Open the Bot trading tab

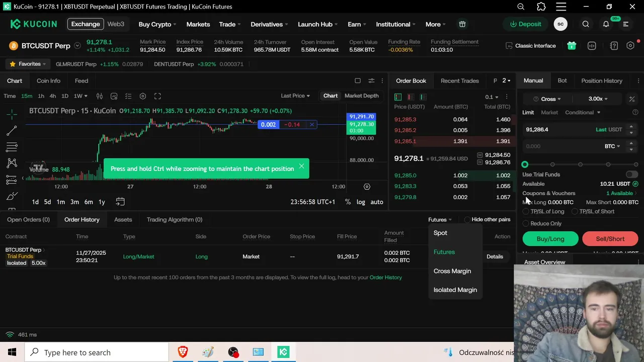(x=562, y=80)
